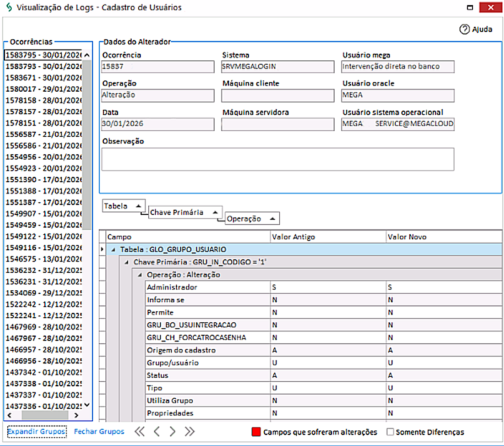
Task: Click the Sistema field SRVMEGALOGIN
Action: [278, 67]
